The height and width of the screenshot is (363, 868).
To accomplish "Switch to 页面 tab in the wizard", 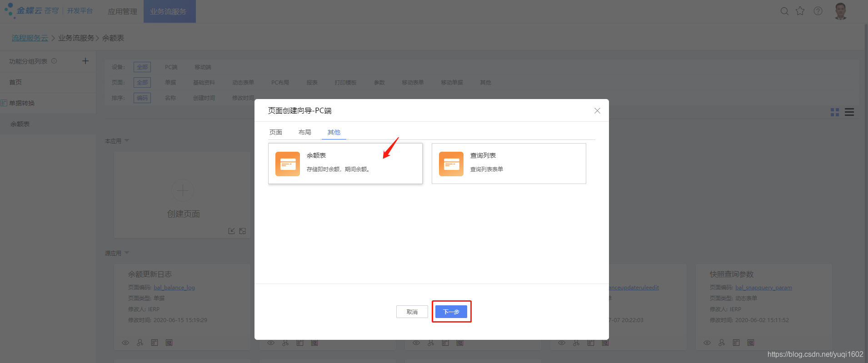I will point(276,132).
